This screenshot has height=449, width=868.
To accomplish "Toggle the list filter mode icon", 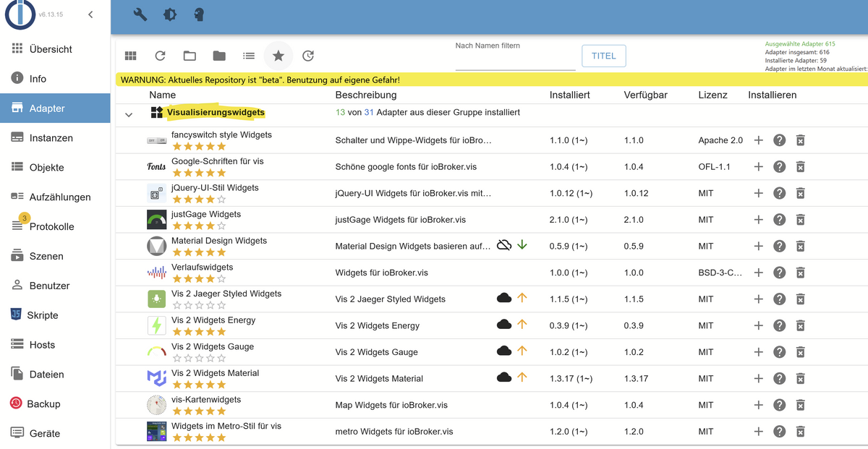I will coord(249,56).
